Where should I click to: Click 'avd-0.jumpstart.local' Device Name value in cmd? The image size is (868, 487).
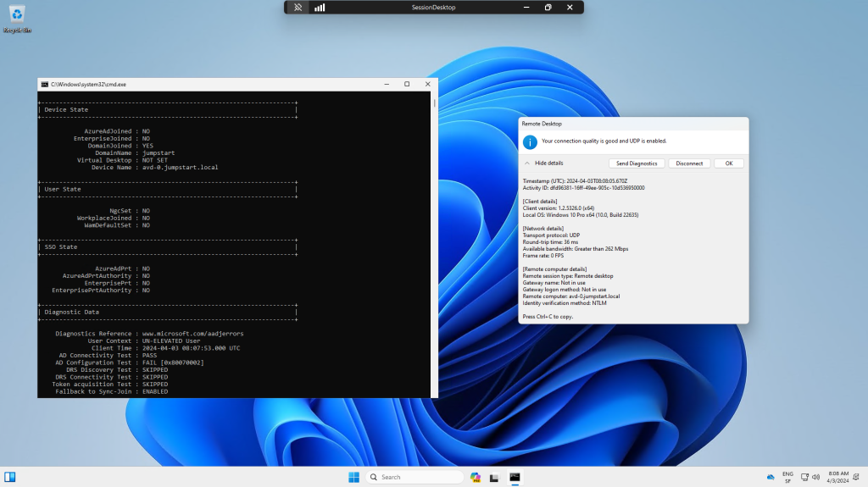180,167
